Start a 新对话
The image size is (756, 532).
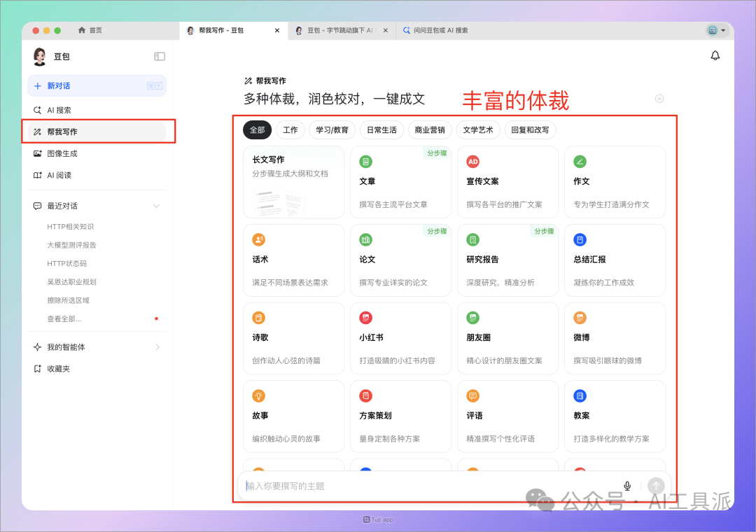[x=97, y=85]
